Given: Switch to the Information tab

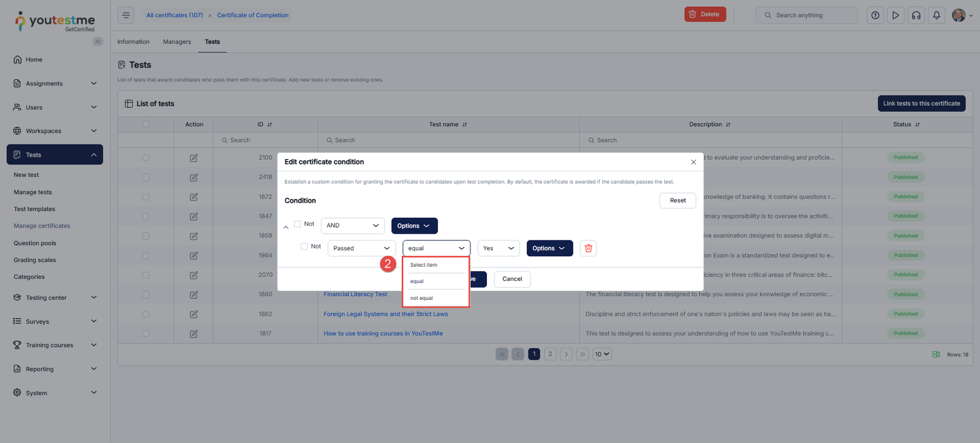Looking at the screenshot, I should pos(134,42).
